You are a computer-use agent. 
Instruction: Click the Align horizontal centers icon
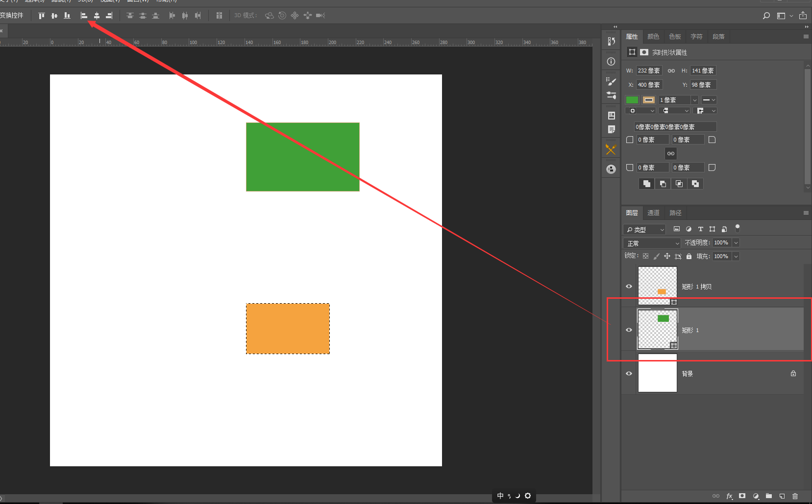97,16
